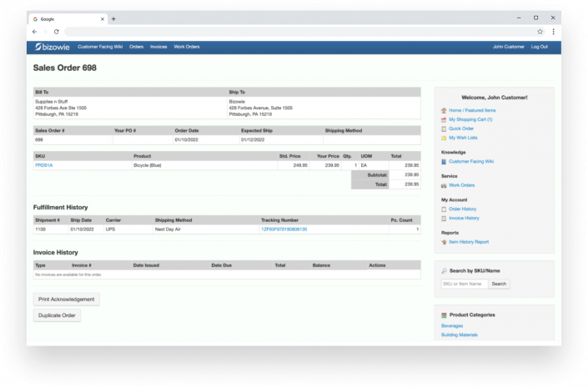Screen dimensions: 588x388
Task: Open the Building Materials category link
Action: [x=460, y=335]
